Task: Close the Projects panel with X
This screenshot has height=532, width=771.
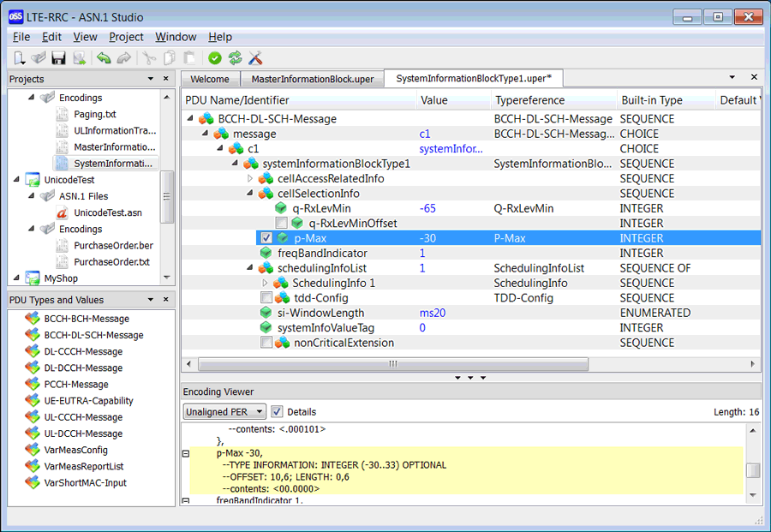Action: pos(165,78)
